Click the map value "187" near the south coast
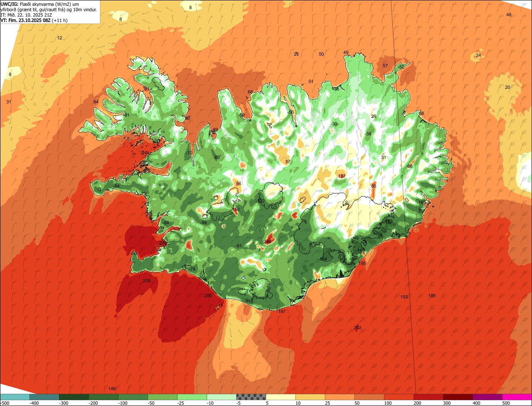This screenshot has width=532, height=406. click(x=282, y=311)
